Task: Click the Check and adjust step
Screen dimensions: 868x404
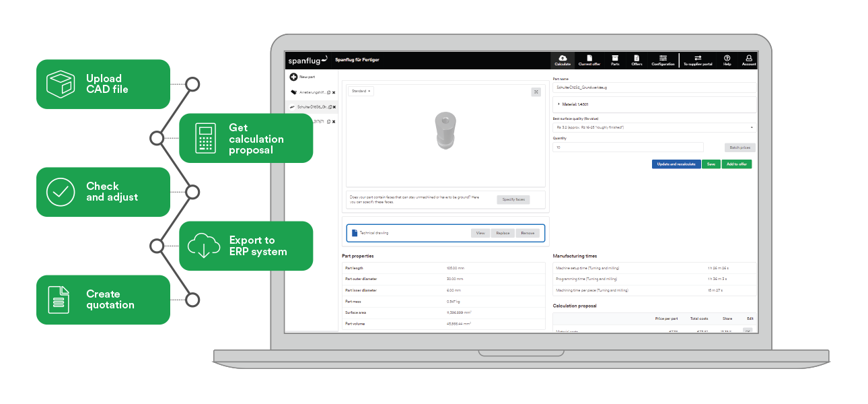Action: [x=103, y=192]
